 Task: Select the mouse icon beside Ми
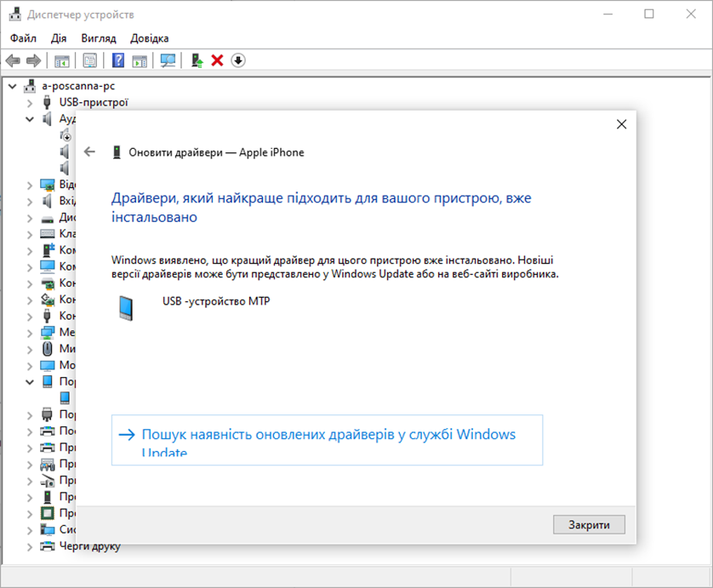(48, 349)
